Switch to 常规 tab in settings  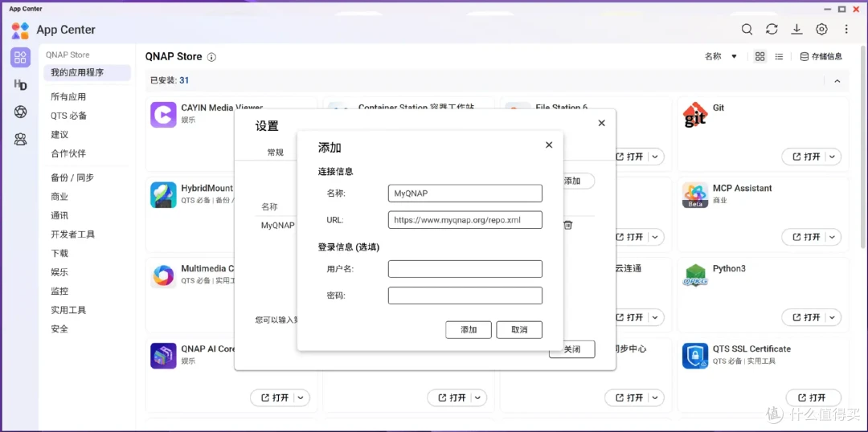click(275, 153)
